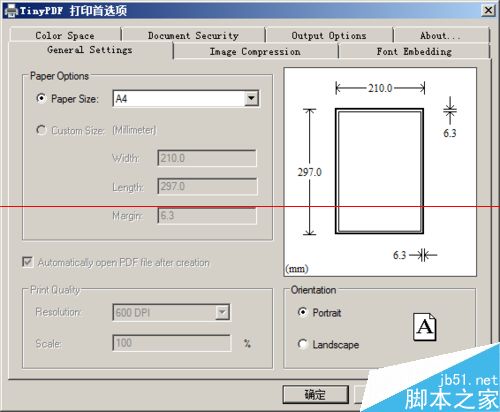Click the Print Quality group label

pos(55,290)
